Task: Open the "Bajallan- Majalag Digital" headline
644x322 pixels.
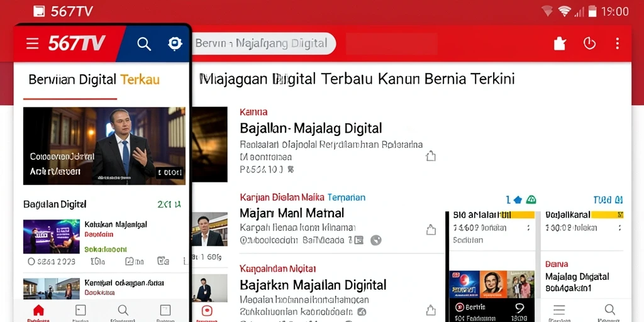Action: 311,128
